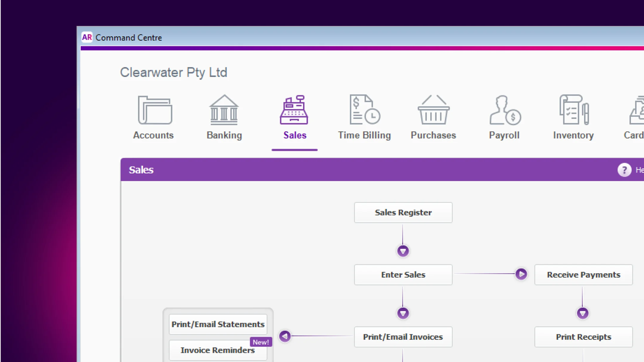Open Print Receipts

[583, 337]
